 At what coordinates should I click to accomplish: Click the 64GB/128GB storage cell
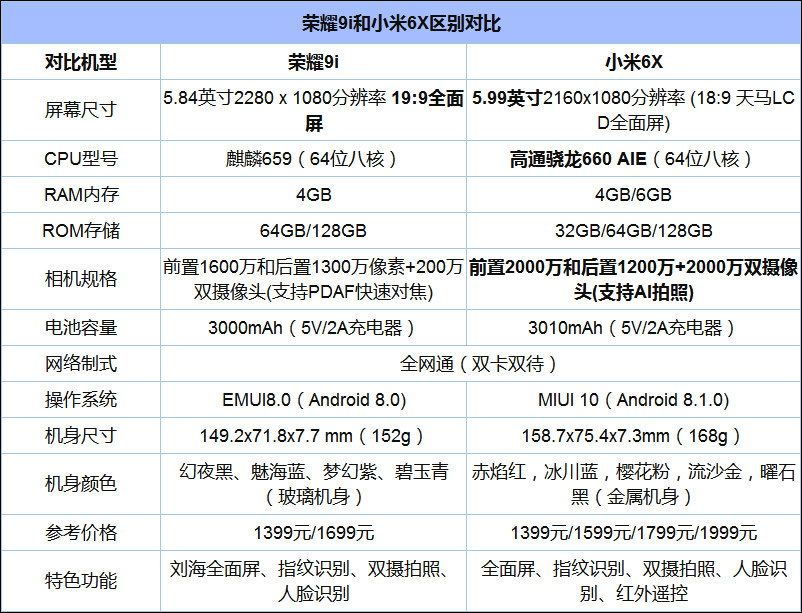(x=313, y=230)
